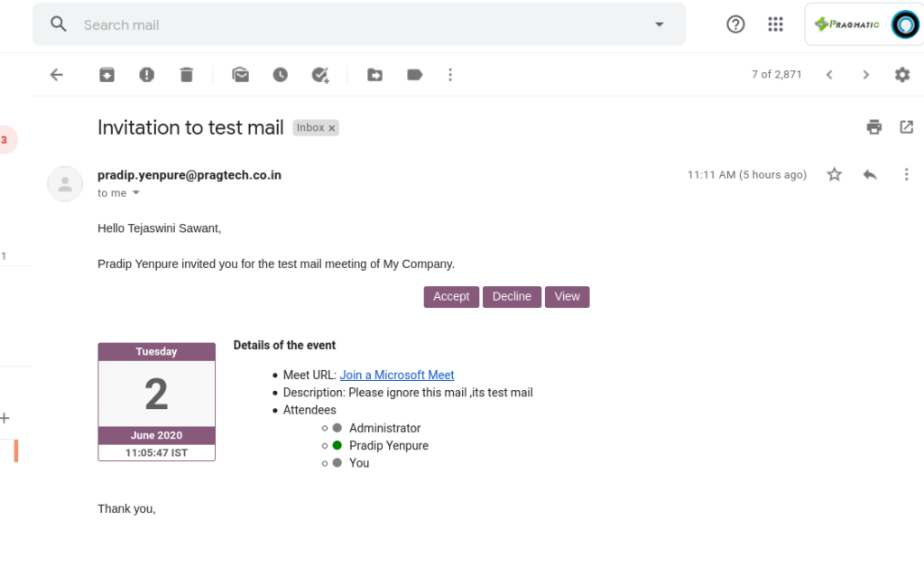
Task: Open Gmail settings gear
Action: (x=902, y=75)
